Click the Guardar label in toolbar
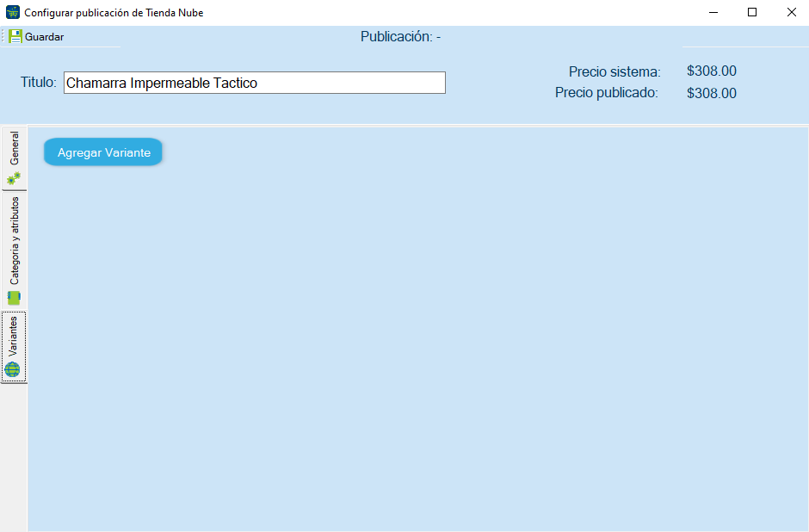809x532 pixels. click(x=45, y=37)
